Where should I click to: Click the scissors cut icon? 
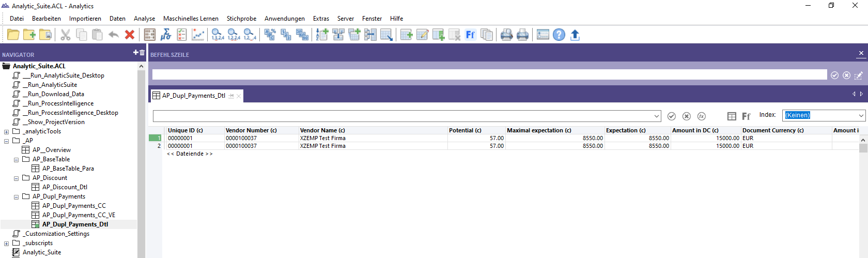pyautogui.click(x=66, y=35)
